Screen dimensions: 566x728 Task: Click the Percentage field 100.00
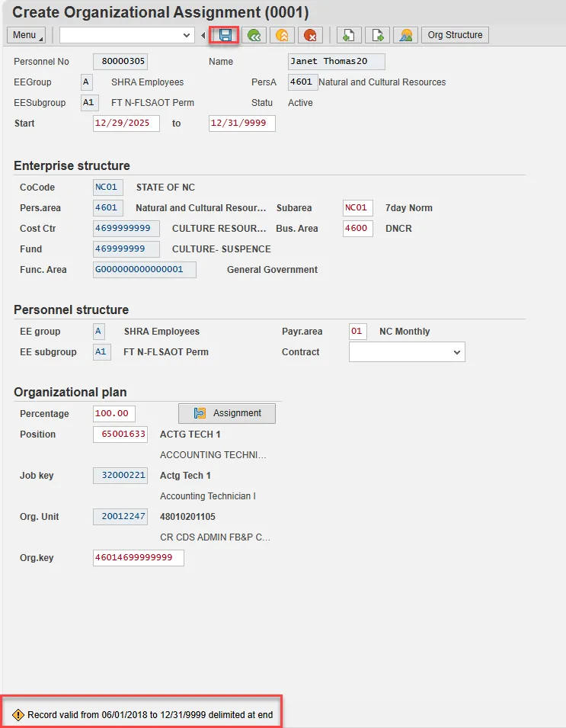point(114,414)
